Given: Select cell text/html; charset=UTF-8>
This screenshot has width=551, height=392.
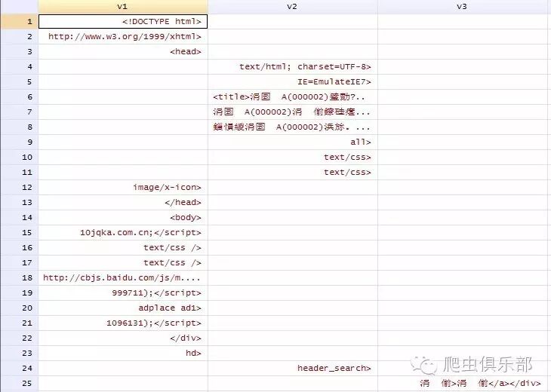Looking at the screenshot, I should 293,66.
